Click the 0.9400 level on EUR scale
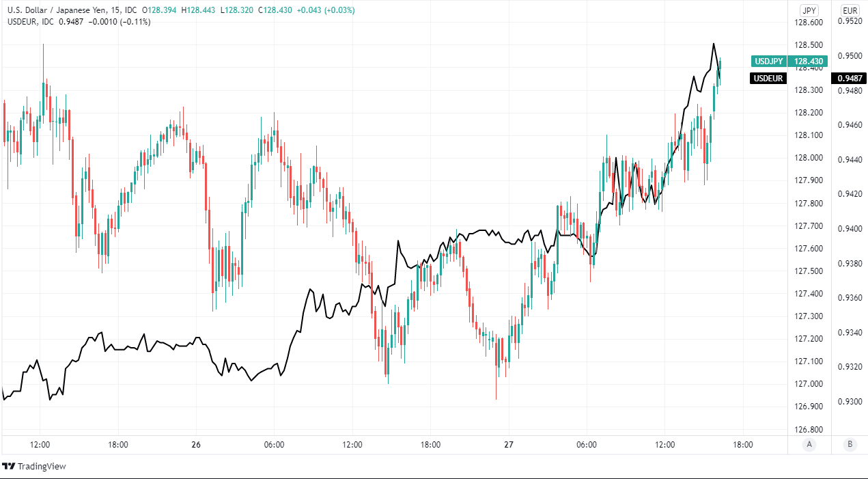The image size is (868, 479). (850, 228)
